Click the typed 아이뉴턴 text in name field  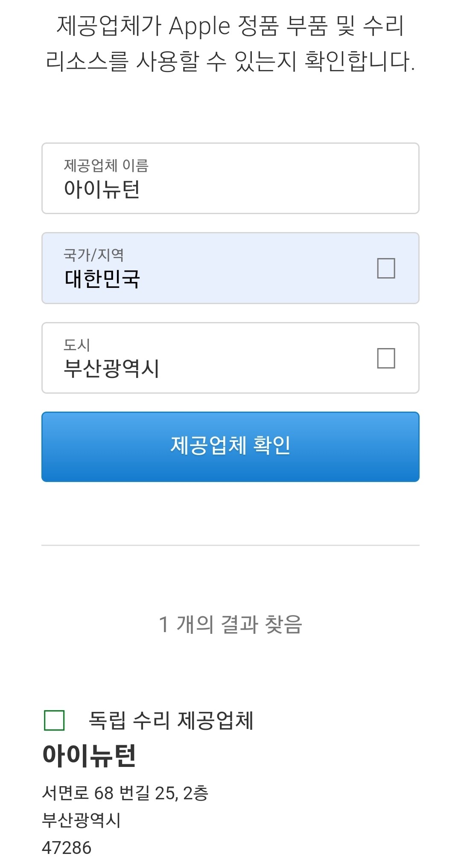coord(102,189)
